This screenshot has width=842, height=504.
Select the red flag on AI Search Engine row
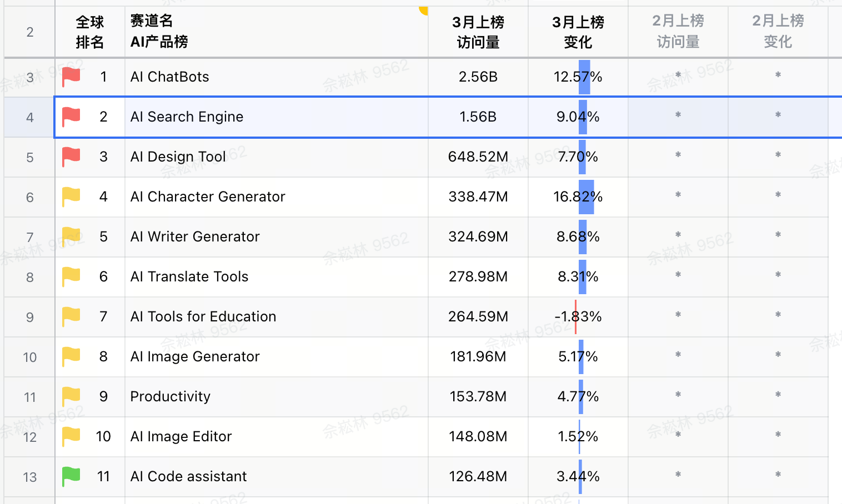click(x=71, y=117)
